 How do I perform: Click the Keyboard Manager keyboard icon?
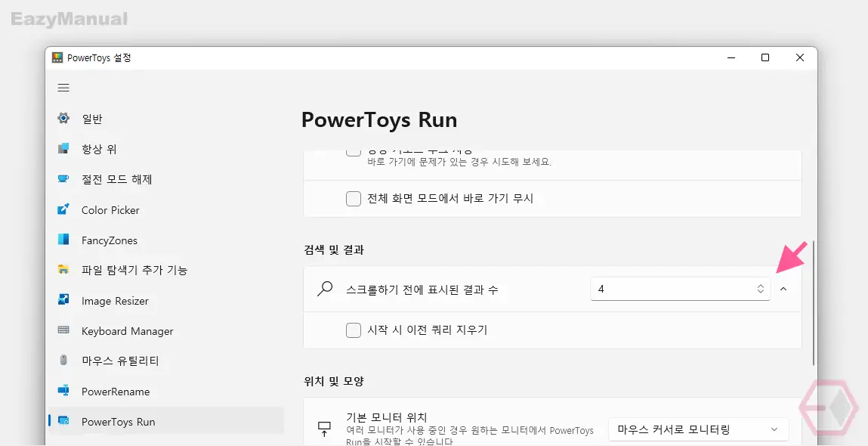coord(63,331)
